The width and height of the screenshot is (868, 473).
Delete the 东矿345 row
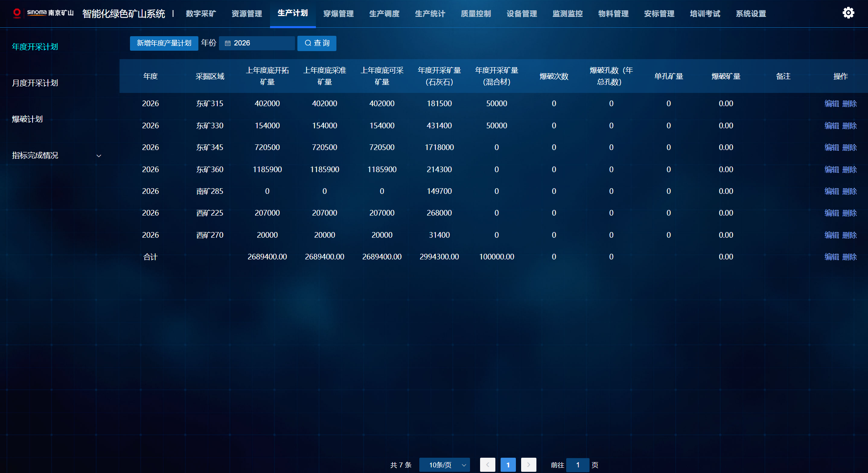point(849,148)
